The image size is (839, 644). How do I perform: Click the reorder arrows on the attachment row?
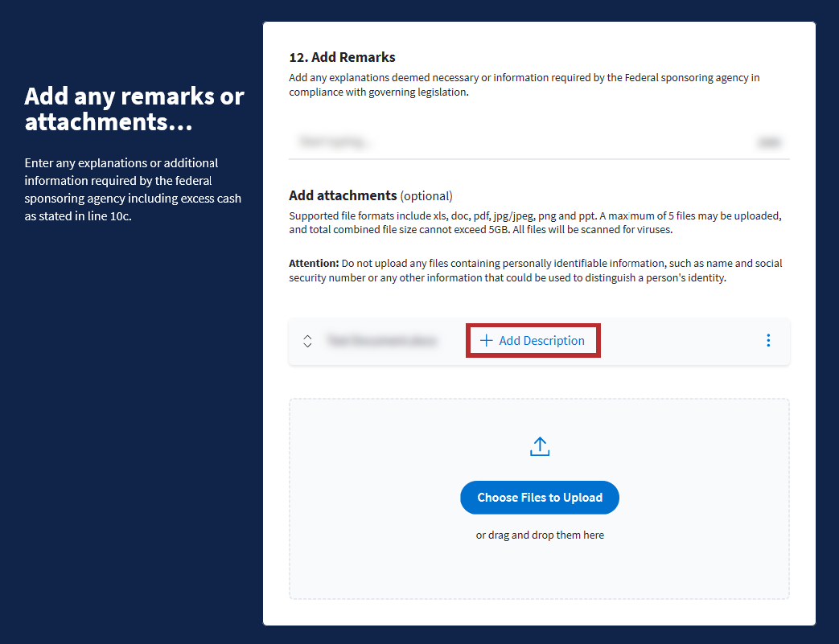pyautogui.click(x=307, y=341)
